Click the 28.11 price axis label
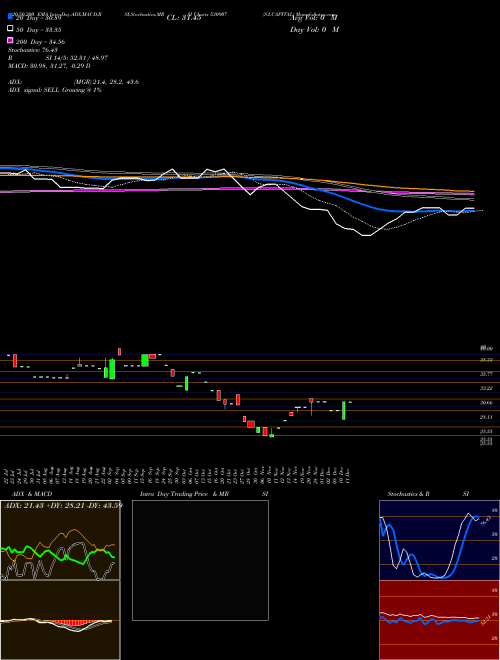Viewport: 500px width, 660px height. 487,417
